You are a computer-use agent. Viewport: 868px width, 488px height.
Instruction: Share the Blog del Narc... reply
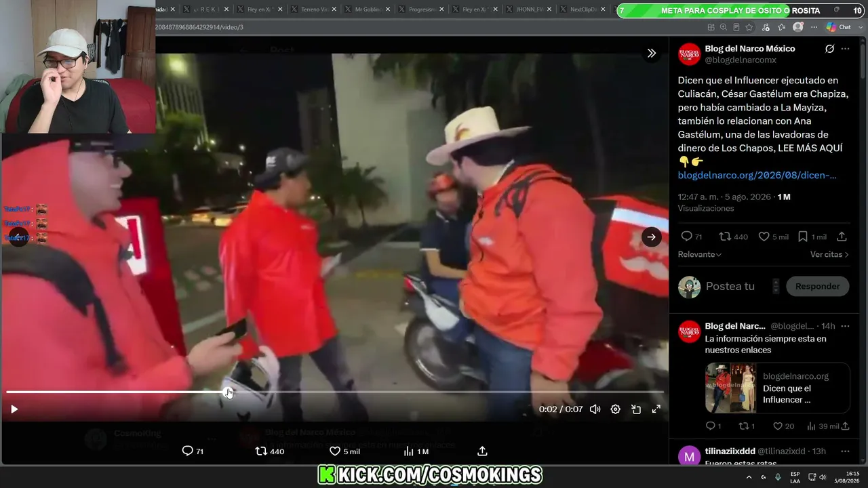point(845,426)
